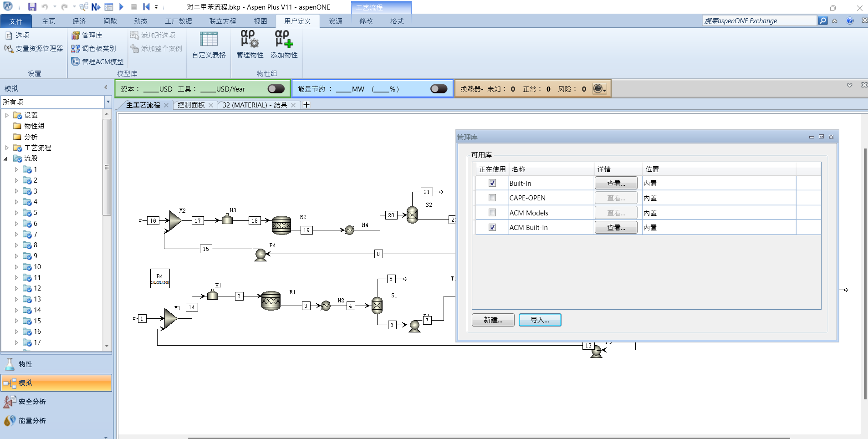
Task: Expand the 设置 (Setup) tree folder
Action: (x=7, y=115)
